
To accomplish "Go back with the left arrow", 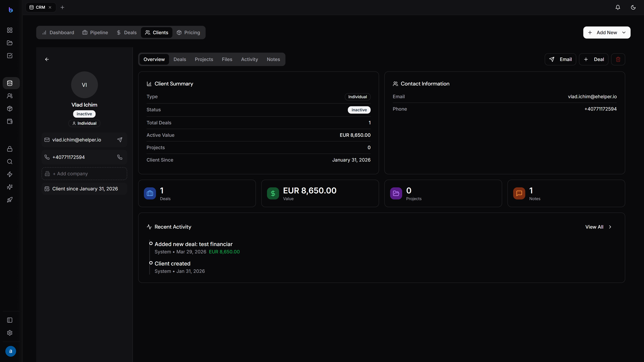I will (x=47, y=59).
